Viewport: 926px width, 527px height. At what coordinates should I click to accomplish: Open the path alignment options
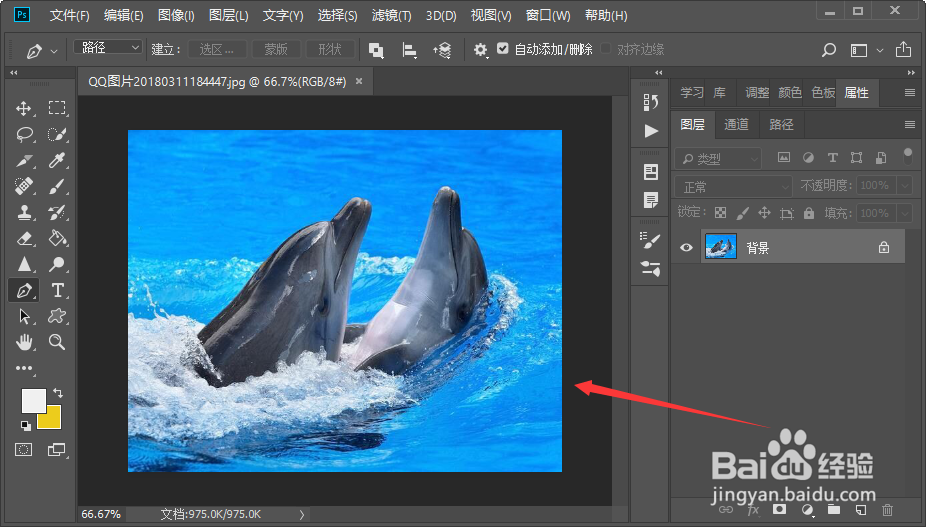[409, 50]
